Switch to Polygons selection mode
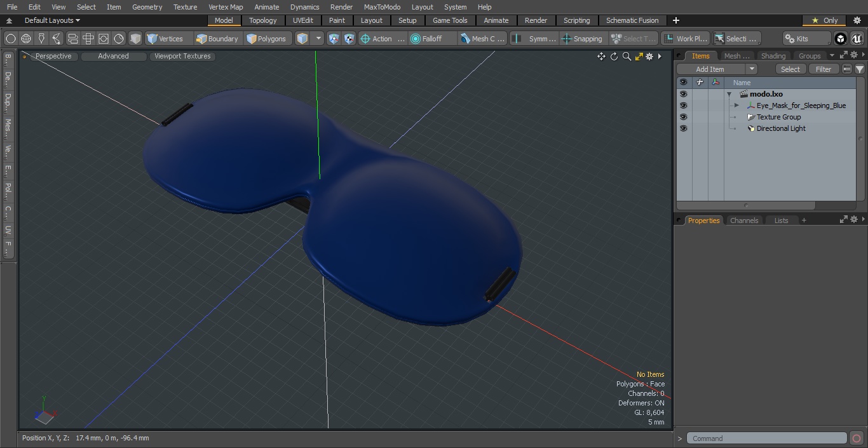The image size is (868, 448). 268,39
